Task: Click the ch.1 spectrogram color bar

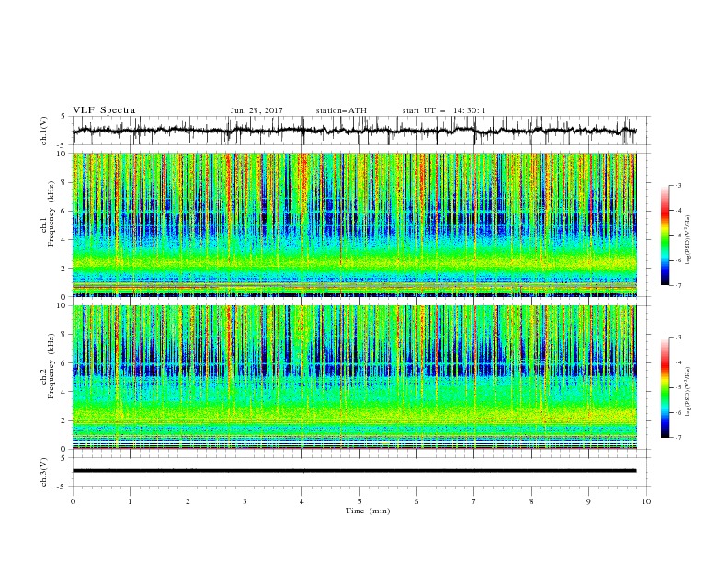Action: (665, 236)
